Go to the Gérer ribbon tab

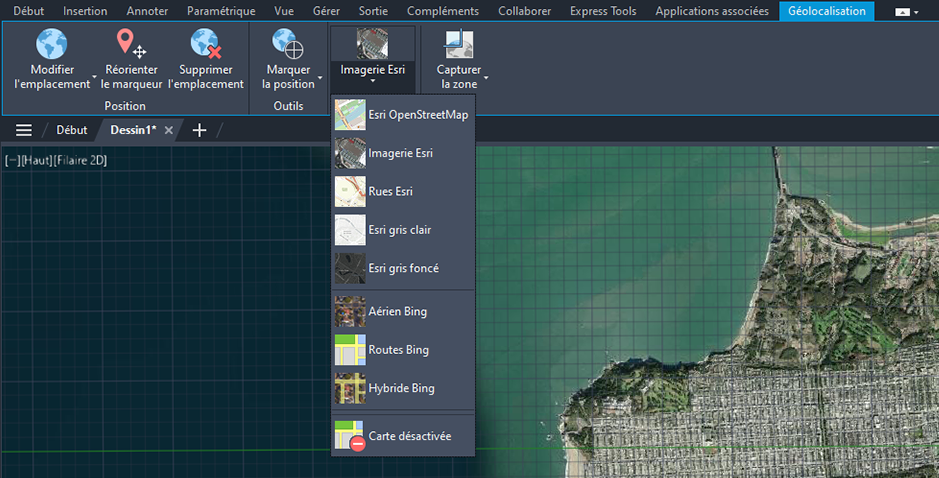[x=326, y=11]
